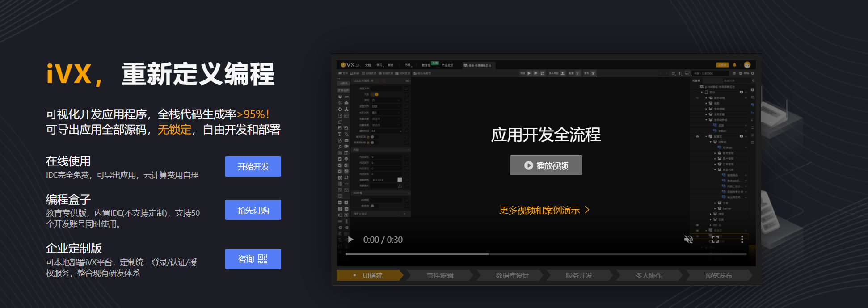Unmute the video with speaker icon
This screenshot has width=868, height=308.
tap(688, 240)
